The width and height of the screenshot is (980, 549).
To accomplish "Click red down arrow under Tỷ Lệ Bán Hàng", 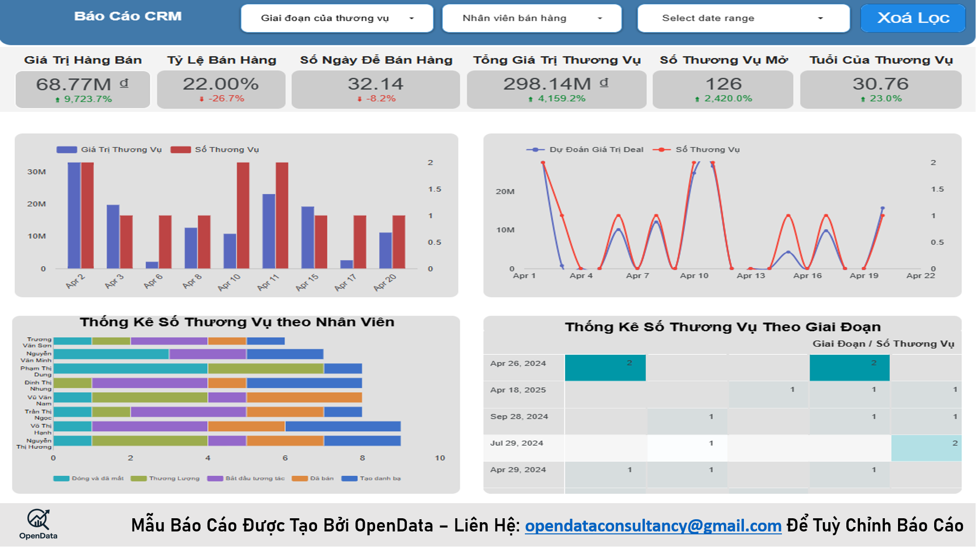I will point(201,99).
